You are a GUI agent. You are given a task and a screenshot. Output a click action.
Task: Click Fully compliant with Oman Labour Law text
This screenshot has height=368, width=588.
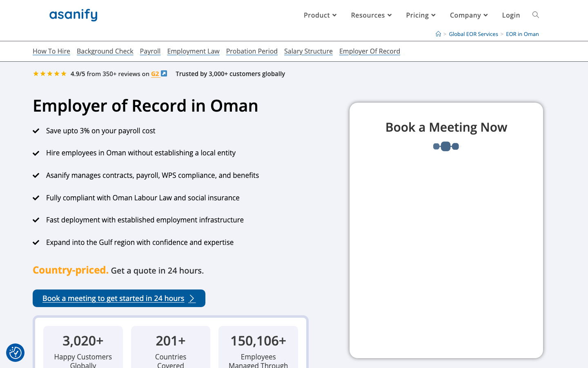[x=143, y=198]
